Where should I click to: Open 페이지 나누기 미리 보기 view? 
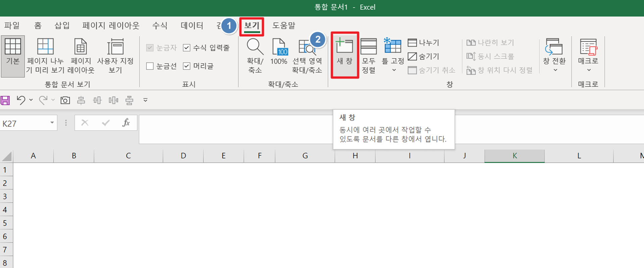pyautogui.click(x=45, y=56)
